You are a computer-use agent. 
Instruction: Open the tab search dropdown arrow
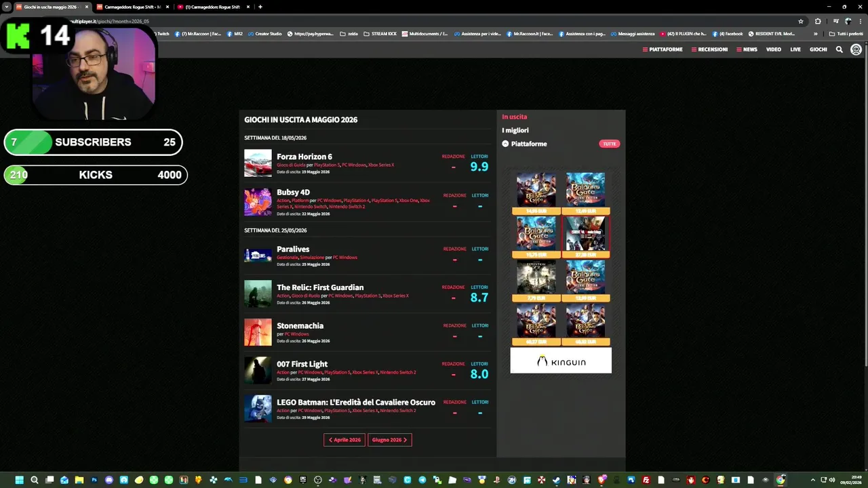pos(7,7)
